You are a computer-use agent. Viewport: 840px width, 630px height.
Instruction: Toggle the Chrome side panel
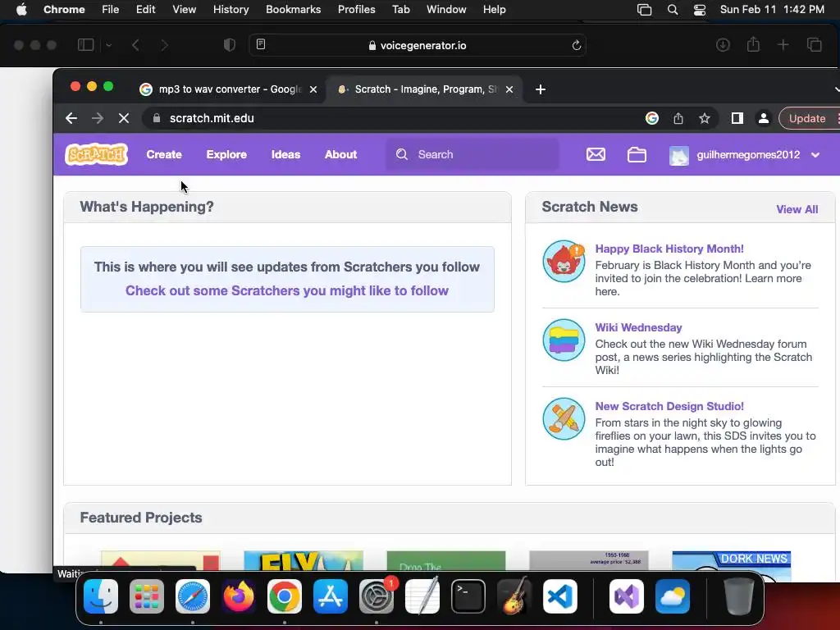(737, 118)
